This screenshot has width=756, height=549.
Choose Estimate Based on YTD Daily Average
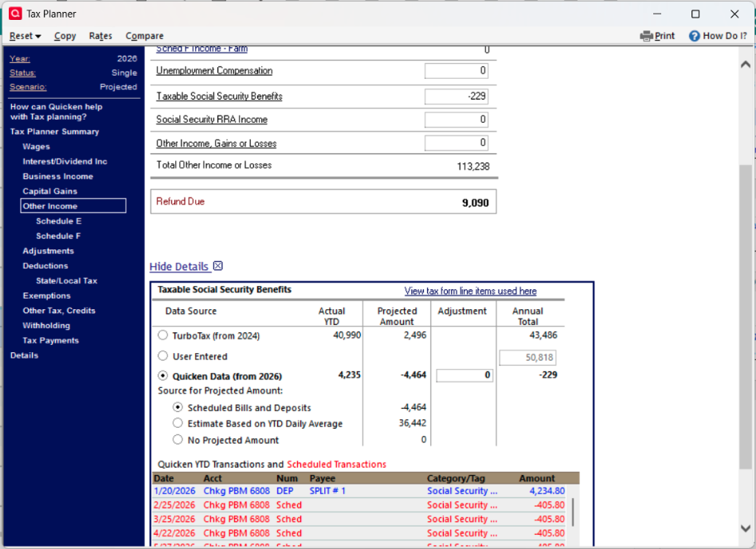[178, 423]
